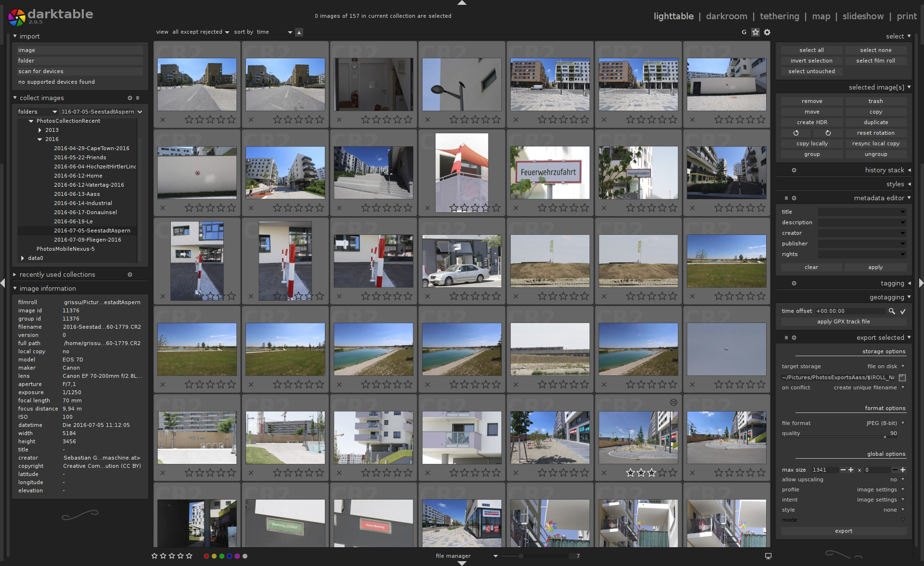924x566 pixels.
Task: Reject the first thumbnail with its X
Action: coord(163,120)
